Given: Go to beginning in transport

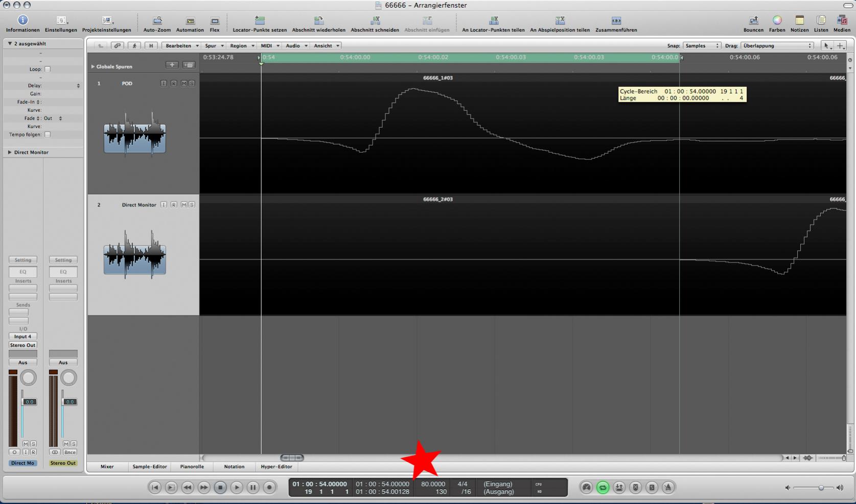Looking at the screenshot, I should tap(155, 487).
